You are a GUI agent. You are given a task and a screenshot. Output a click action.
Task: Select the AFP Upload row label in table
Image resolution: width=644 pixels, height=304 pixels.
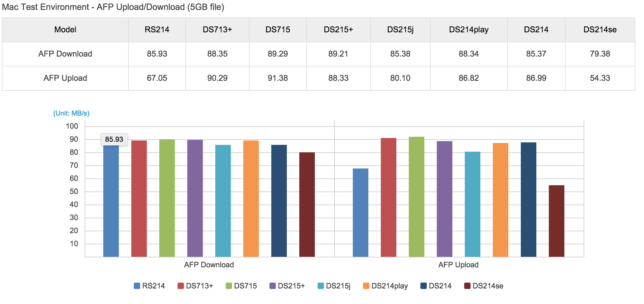[65, 78]
